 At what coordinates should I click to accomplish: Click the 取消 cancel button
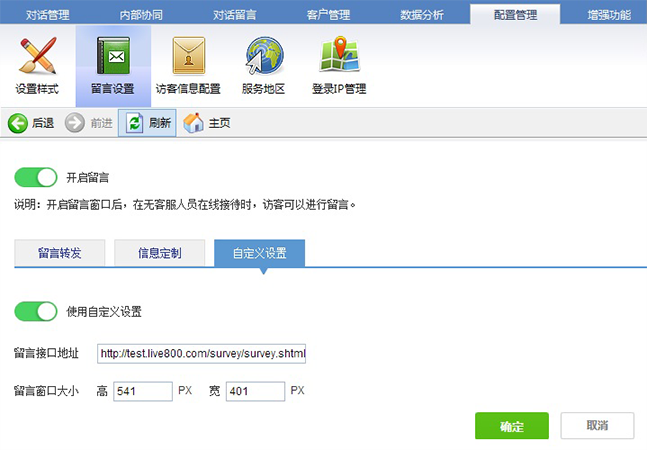click(597, 425)
